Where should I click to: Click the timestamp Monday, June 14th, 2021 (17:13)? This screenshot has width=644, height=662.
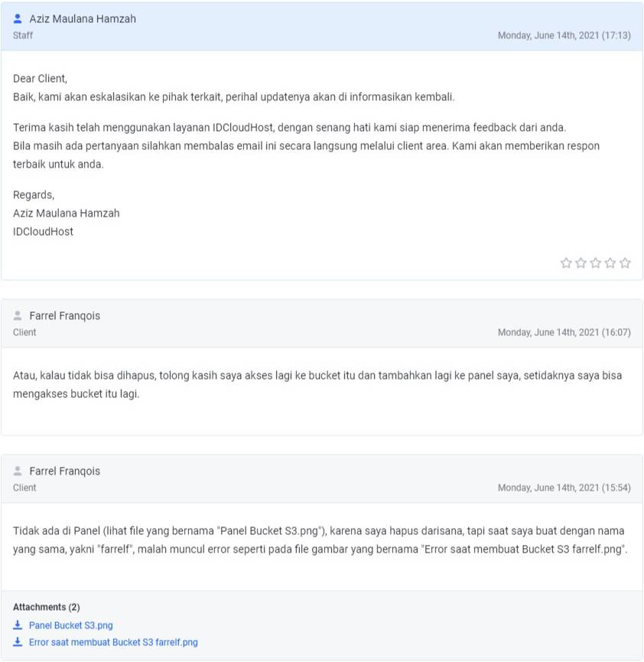pyautogui.click(x=564, y=35)
